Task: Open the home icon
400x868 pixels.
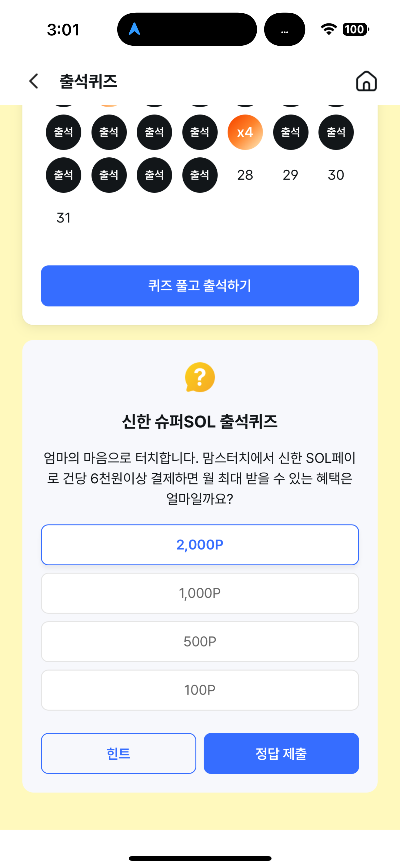Action: point(366,81)
